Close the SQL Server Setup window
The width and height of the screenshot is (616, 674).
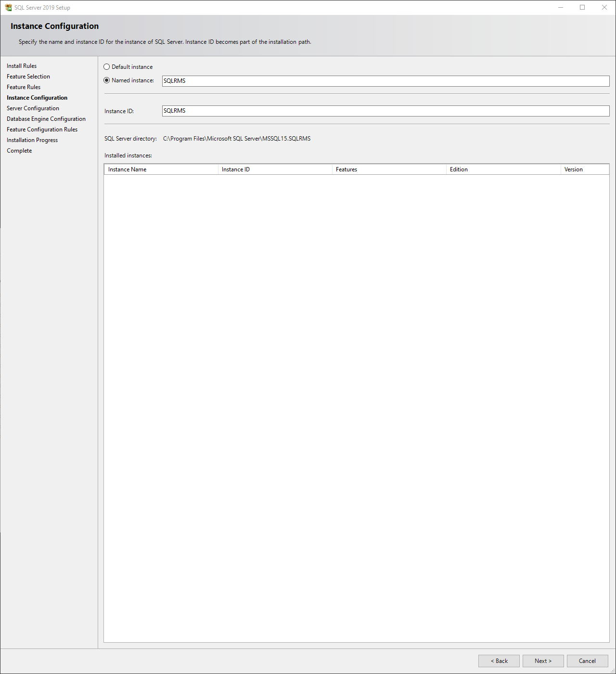tap(604, 7)
